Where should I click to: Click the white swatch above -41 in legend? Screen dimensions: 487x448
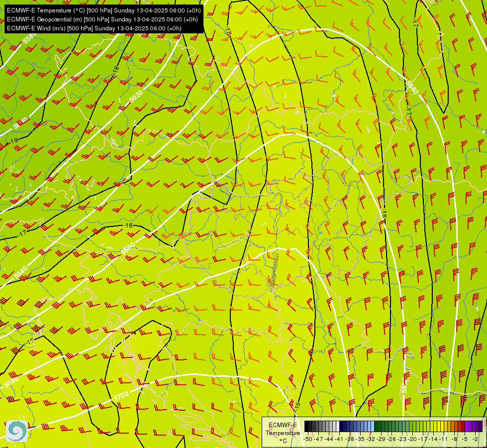tap(338, 426)
